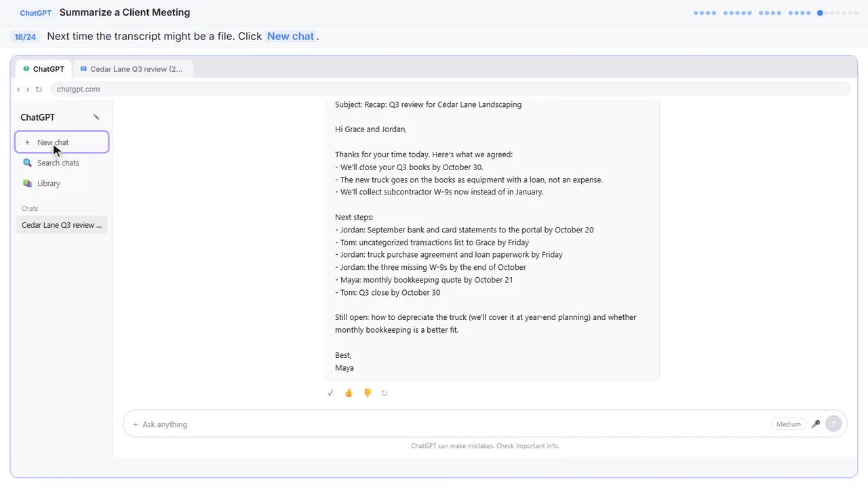The width and height of the screenshot is (868, 488).
Task: Click the 'ChatGPT can make mistakes' disclaimer text
Action: tap(485, 446)
